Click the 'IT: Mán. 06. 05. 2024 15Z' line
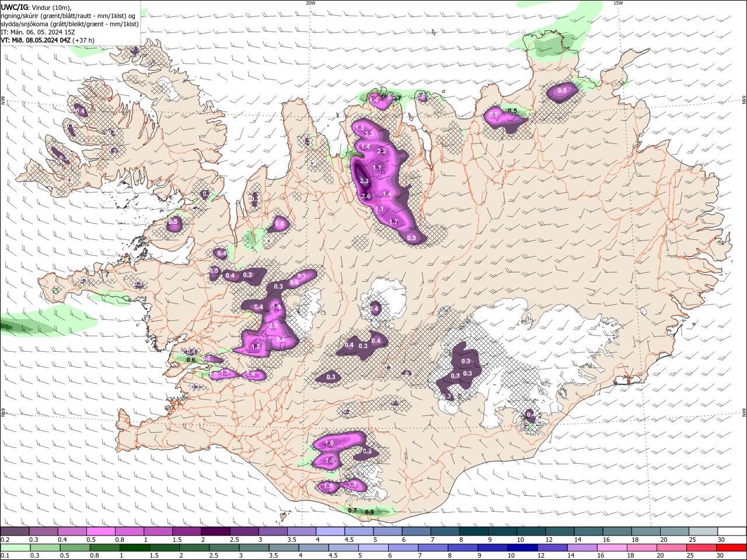 click(38, 32)
